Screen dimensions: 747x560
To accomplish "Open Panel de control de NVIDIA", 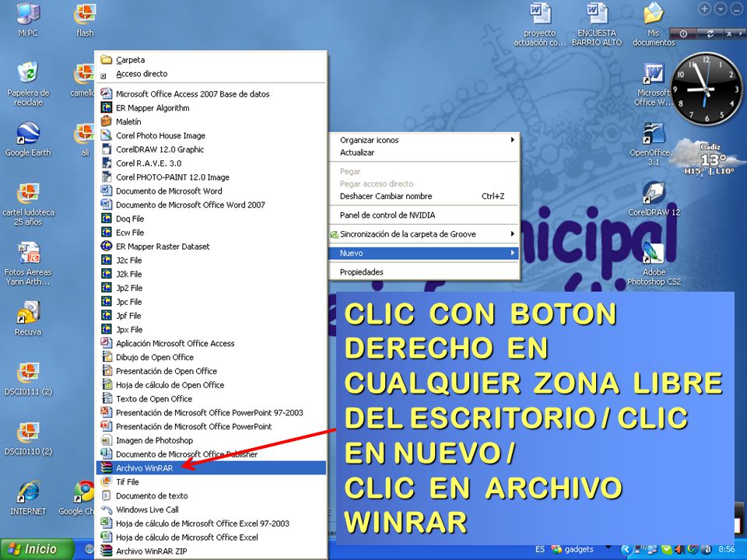I will tap(424, 215).
